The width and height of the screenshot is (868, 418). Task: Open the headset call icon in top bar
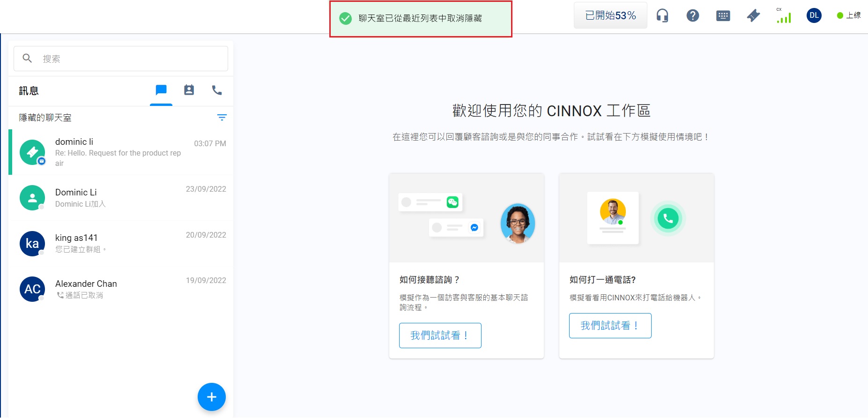point(662,15)
